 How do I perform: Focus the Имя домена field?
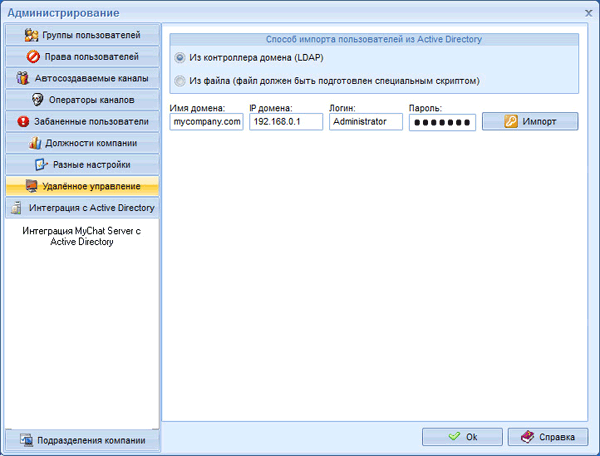point(207,122)
